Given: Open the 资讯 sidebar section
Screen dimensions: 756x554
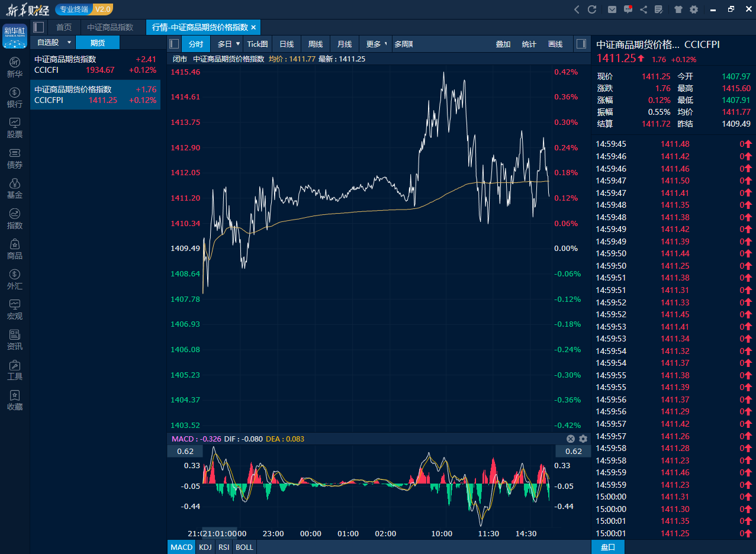Looking at the screenshot, I should click(x=15, y=340).
